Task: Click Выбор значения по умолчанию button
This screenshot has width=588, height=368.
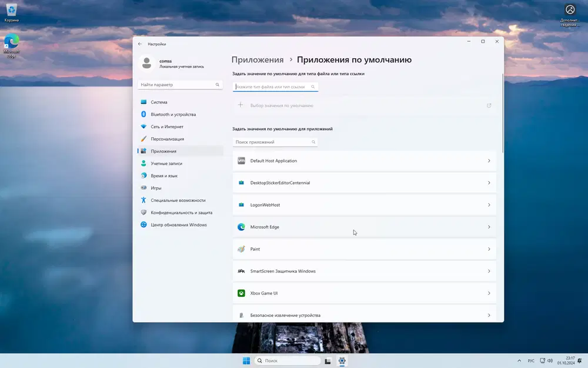Action: click(x=364, y=105)
